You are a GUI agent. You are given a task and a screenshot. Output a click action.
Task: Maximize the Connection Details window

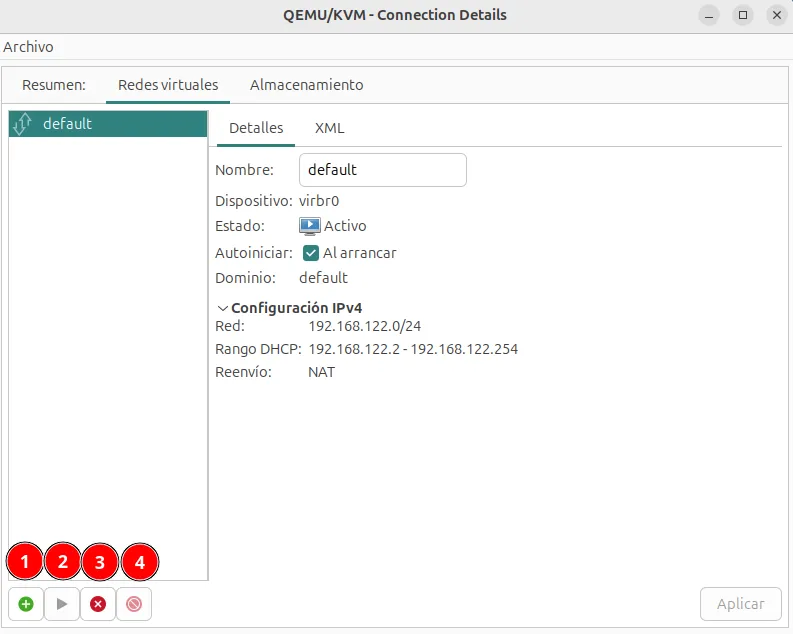click(742, 15)
